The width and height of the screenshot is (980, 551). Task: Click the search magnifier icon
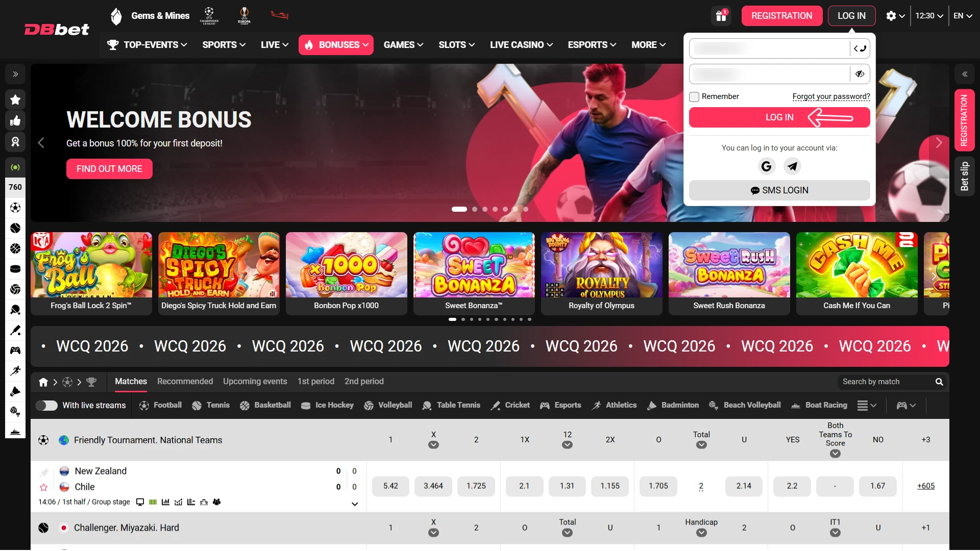(x=939, y=382)
